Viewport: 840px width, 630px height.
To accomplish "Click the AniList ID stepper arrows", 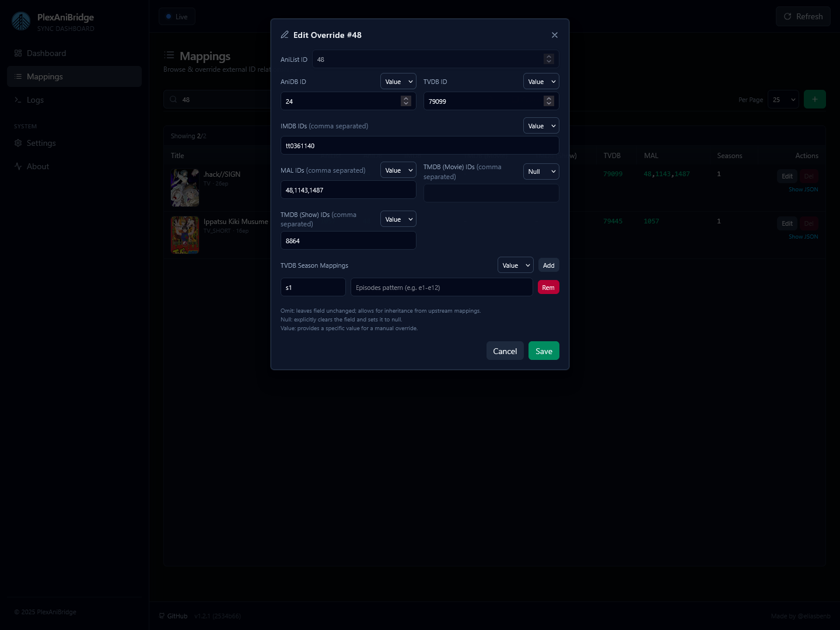I will pos(548,59).
